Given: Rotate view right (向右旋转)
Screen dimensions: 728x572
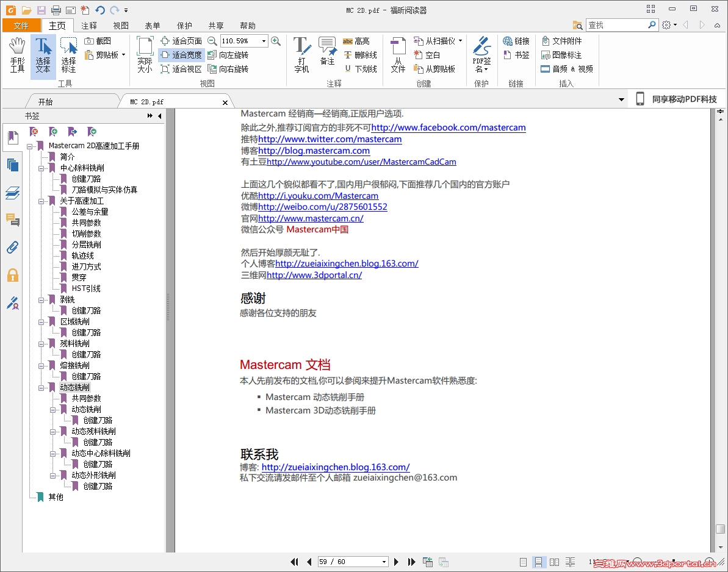Looking at the screenshot, I should (x=228, y=69).
